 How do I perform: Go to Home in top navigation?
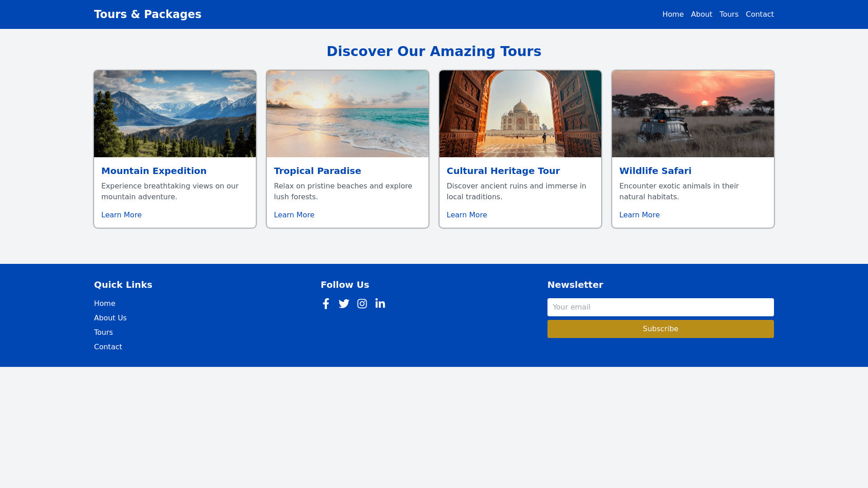tap(673, 14)
